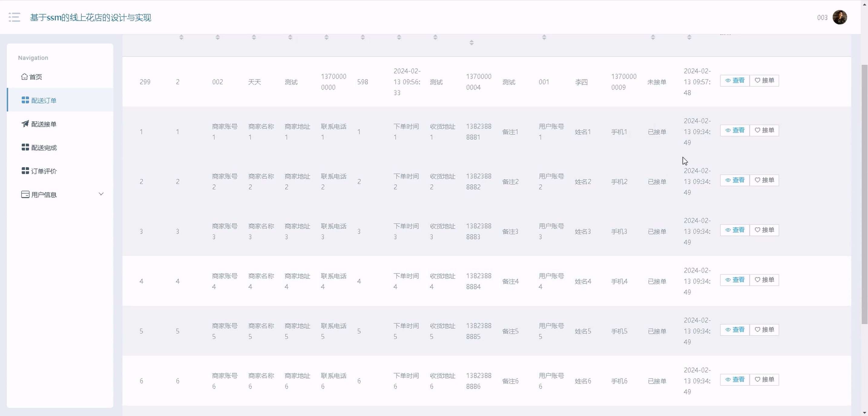This screenshot has width=868, height=416.
Task: Click the Navigation heading
Action: pyautogui.click(x=33, y=57)
